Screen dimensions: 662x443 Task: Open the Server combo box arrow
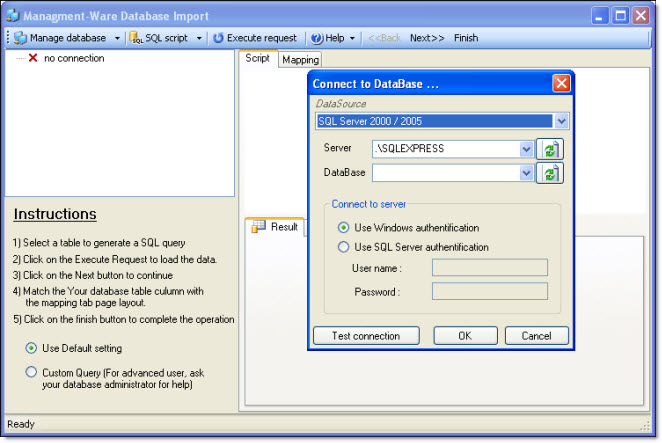point(526,149)
